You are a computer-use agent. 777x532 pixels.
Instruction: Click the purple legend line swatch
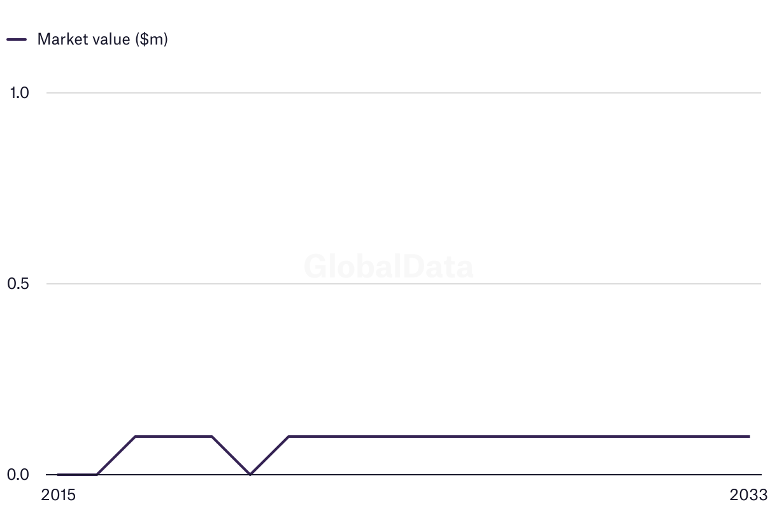[x=17, y=39]
